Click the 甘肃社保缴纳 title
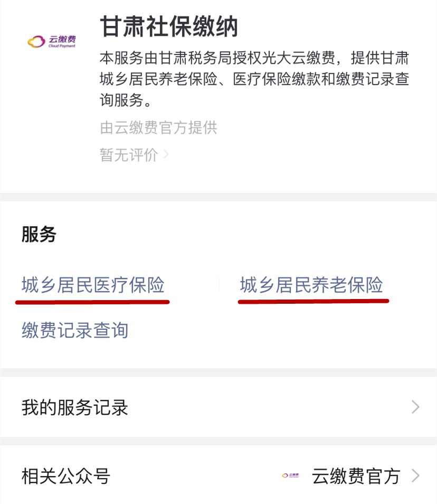This screenshot has height=504, width=437. coord(169,26)
